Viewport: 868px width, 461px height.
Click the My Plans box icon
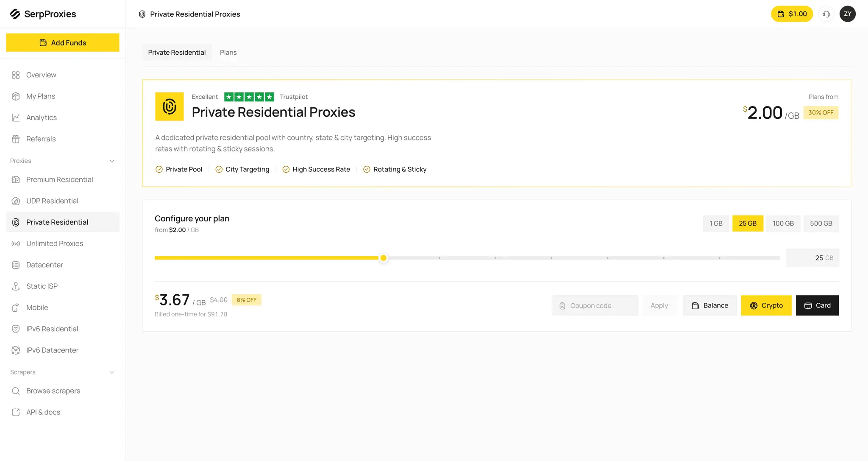point(16,96)
